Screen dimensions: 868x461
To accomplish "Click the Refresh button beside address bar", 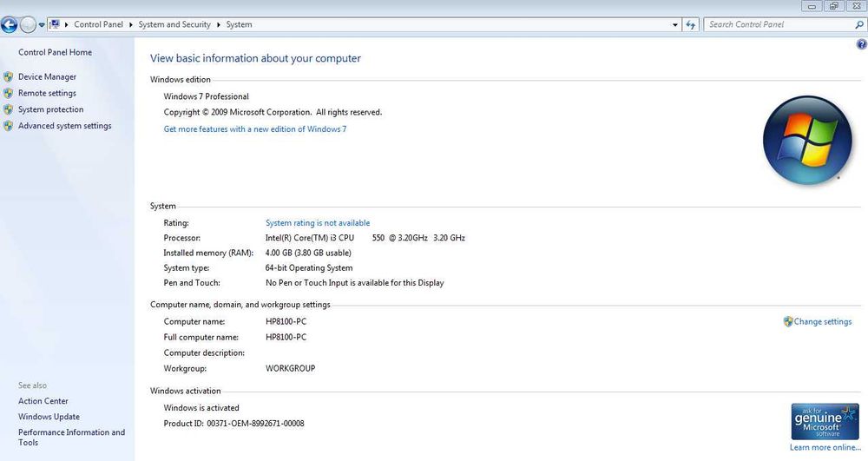I will click(x=690, y=24).
